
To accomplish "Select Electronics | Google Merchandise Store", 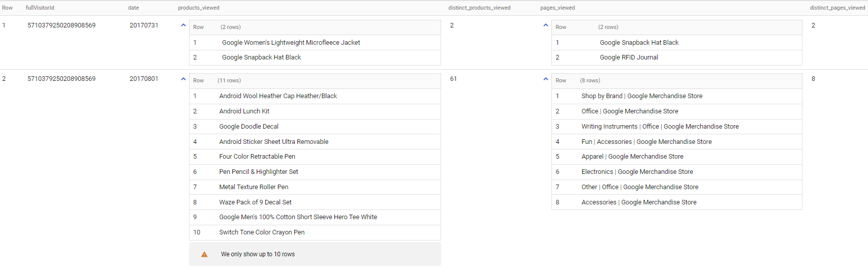I will coord(637,172).
